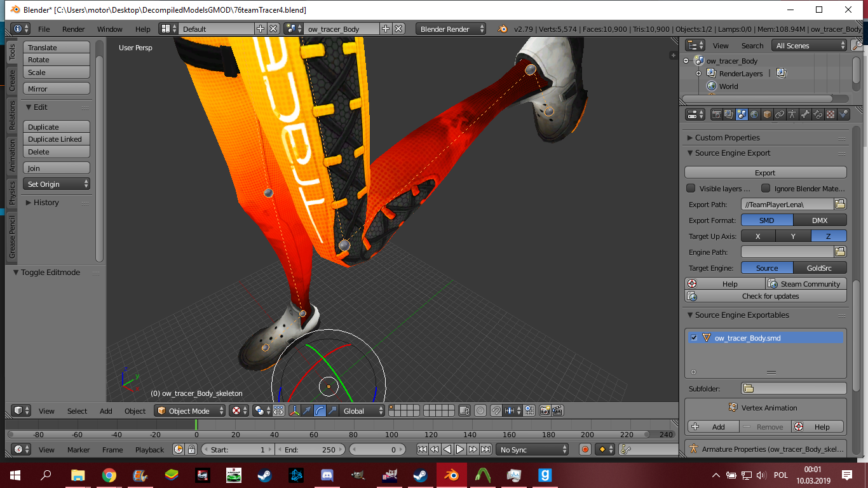Click the Subfolder input field
Image resolution: width=868 pixels, height=488 pixels.
tap(794, 388)
